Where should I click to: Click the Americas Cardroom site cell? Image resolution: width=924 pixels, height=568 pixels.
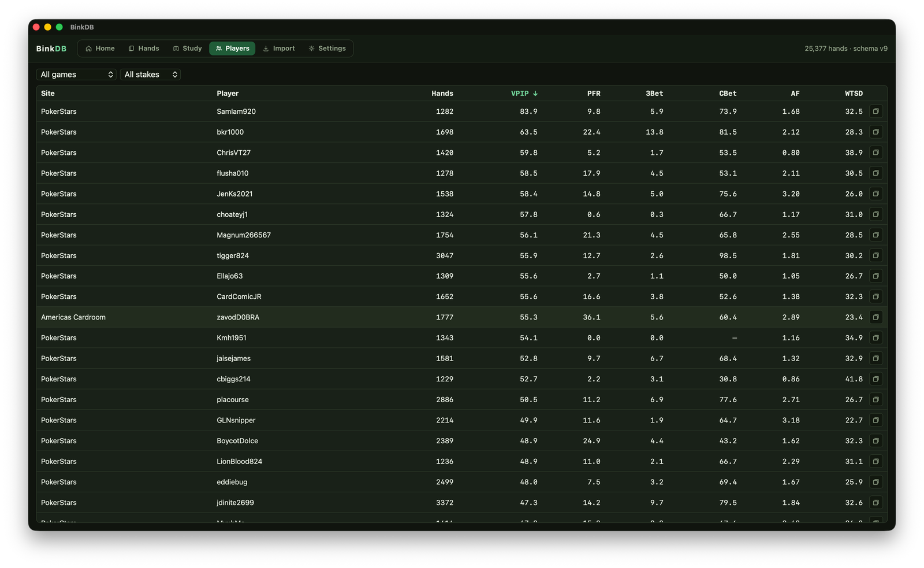pos(73,317)
